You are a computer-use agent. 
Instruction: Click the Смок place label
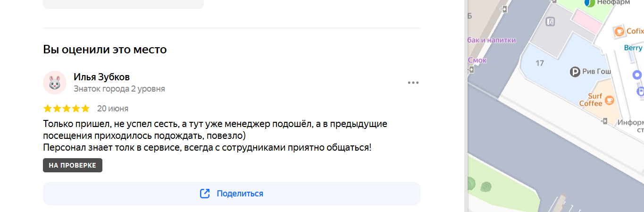click(477, 60)
